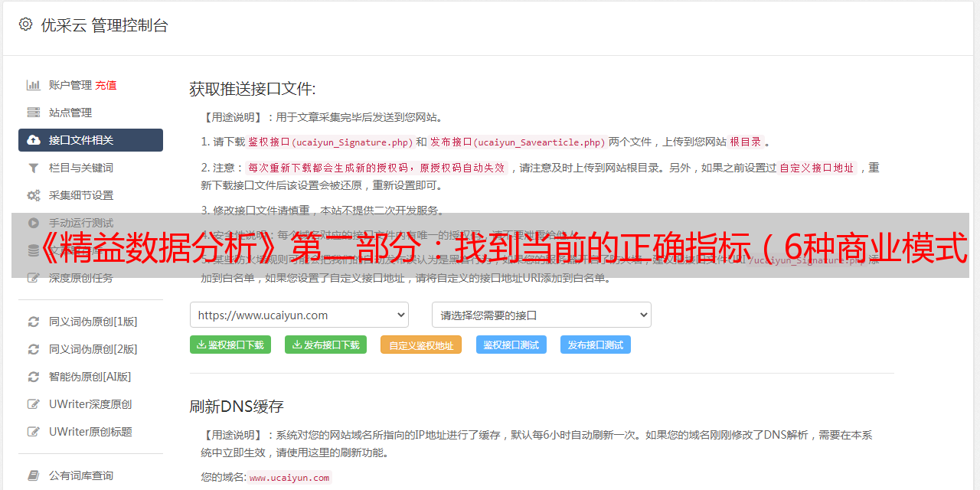Viewport: 980px width, 490px height.
Task: Click the edit icon for UWriter原创标题
Action: click(x=34, y=432)
